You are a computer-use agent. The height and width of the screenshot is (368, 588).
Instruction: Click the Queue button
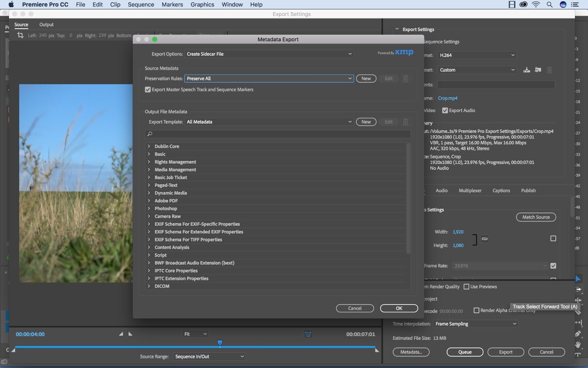pos(465,352)
